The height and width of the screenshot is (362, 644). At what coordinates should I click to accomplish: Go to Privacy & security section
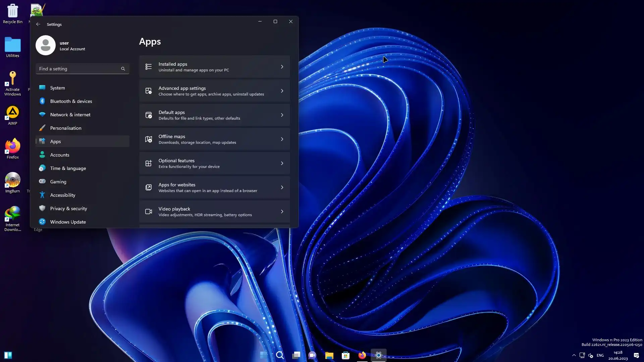coord(68,208)
